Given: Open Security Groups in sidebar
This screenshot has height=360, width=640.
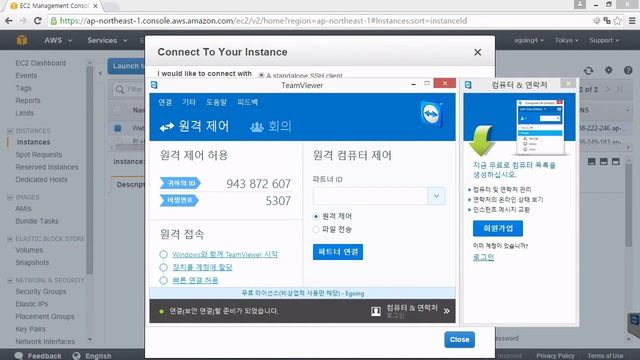Looking at the screenshot, I should pos(41,291).
